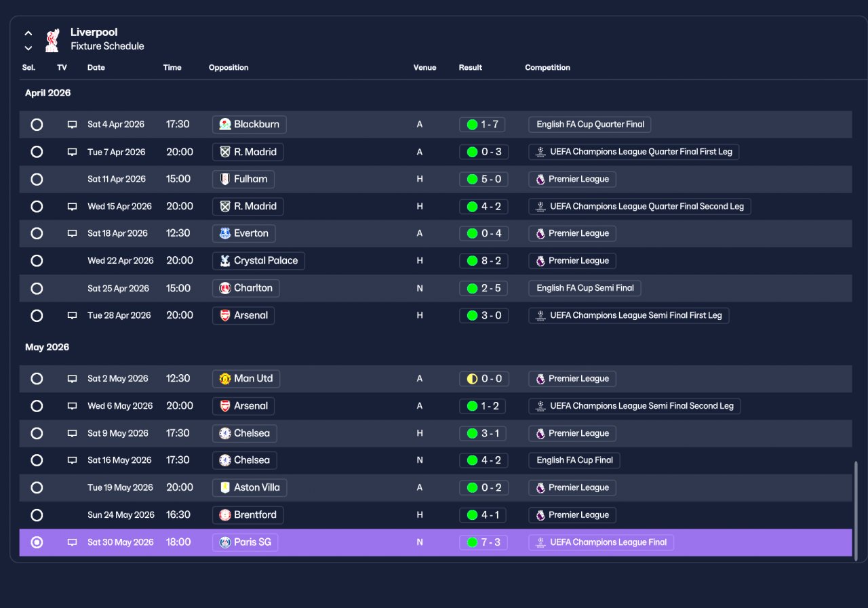Click the green result indicator for Fulham match

coord(472,180)
